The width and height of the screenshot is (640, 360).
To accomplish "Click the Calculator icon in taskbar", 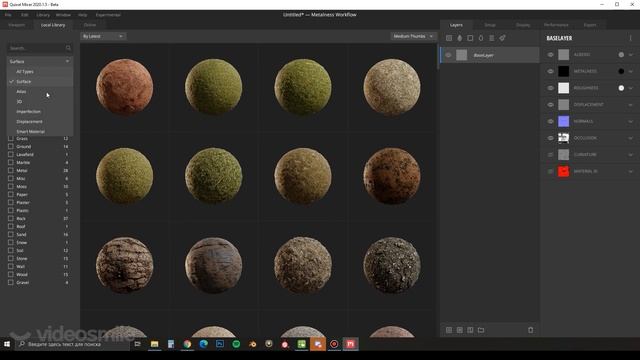I will 171,344.
